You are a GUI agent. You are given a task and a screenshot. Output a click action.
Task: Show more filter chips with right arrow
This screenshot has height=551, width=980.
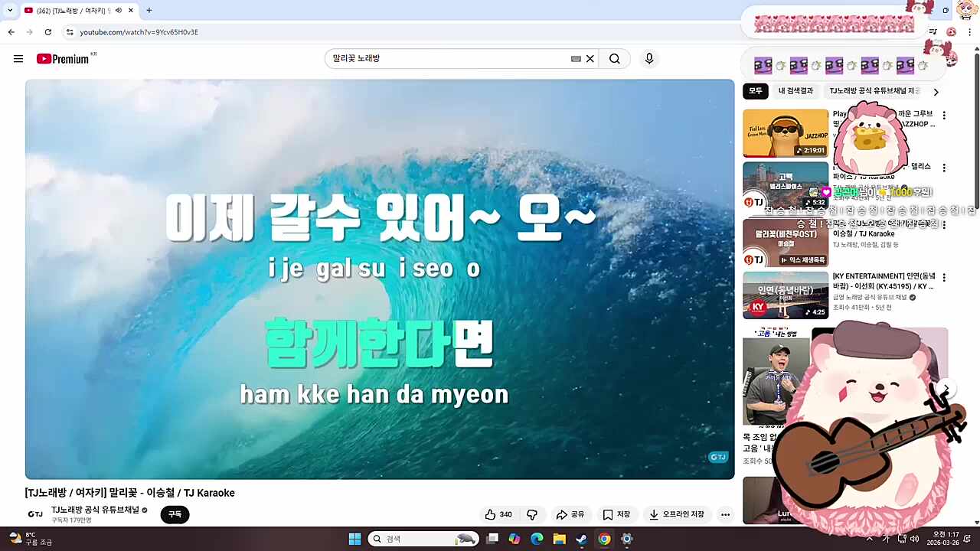point(936,92)
